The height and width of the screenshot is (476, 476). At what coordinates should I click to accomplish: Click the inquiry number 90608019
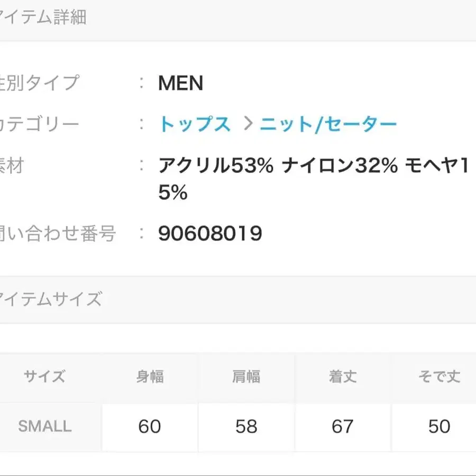(x=210, y=233)
